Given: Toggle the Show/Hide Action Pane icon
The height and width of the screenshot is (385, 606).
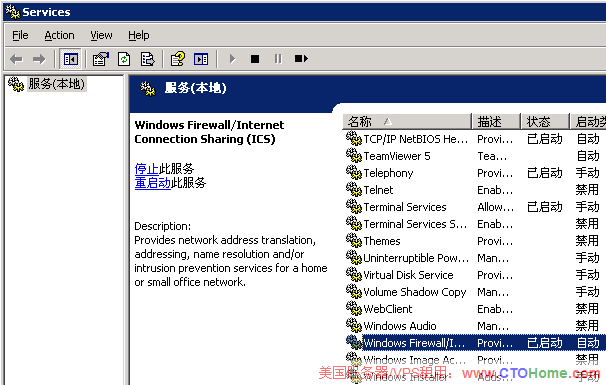Looking at the screenshot, I should (x=201, y=59).
